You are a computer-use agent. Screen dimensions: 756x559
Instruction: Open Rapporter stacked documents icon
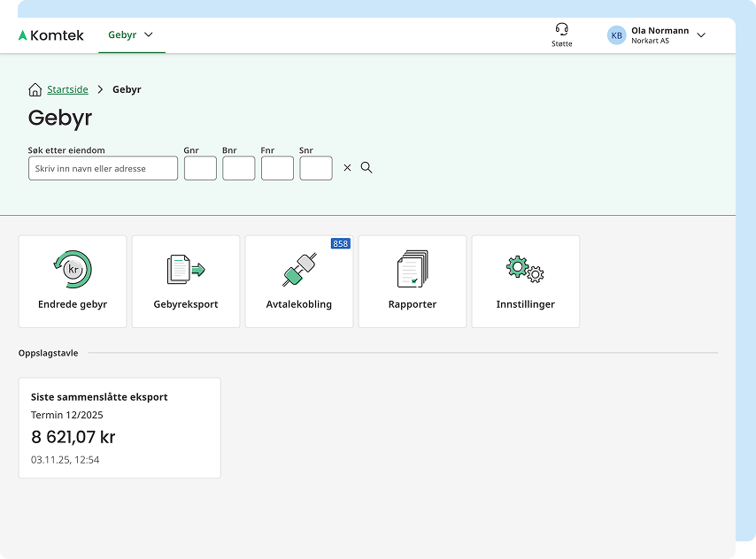coord(413,269)
